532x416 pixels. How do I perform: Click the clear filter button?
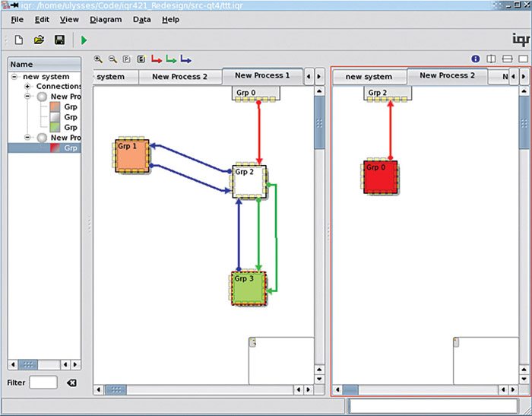(x=71, y=383)
